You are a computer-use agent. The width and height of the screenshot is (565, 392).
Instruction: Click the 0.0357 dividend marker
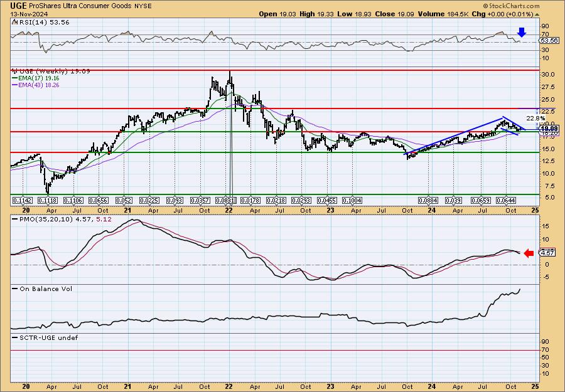200,200
